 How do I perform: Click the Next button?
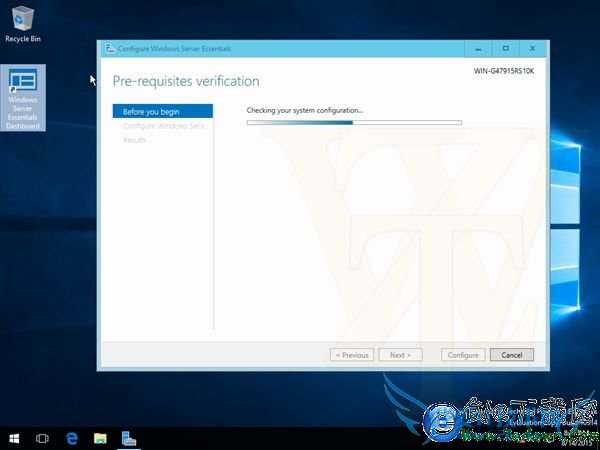(401, 355)
